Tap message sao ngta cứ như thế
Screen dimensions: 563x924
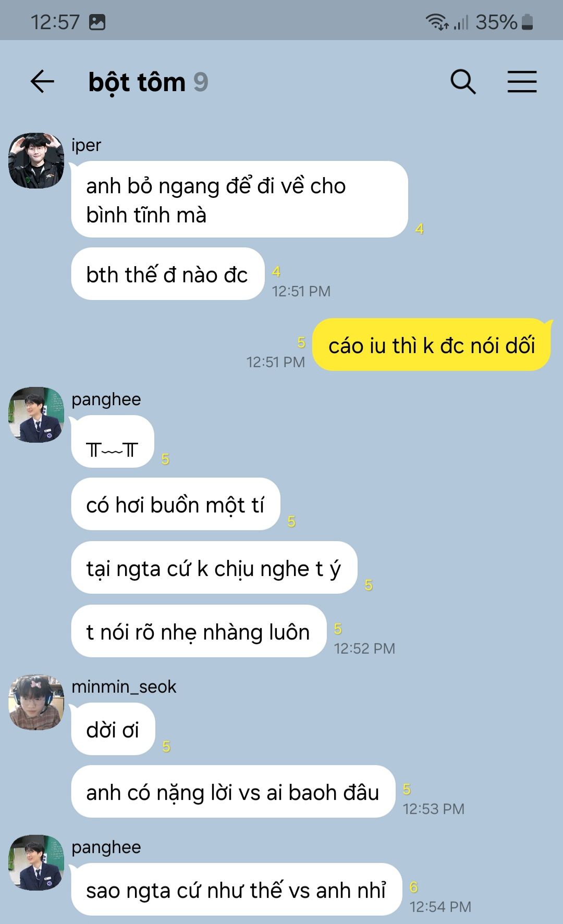point(236,890)
